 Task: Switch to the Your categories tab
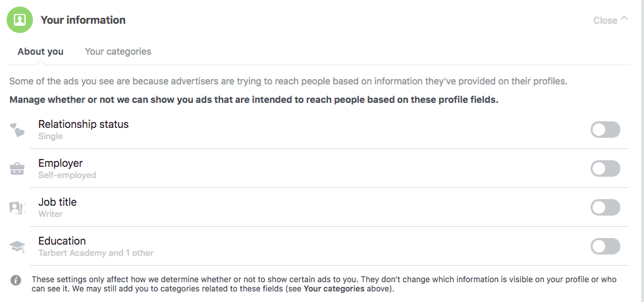point(118,51)
